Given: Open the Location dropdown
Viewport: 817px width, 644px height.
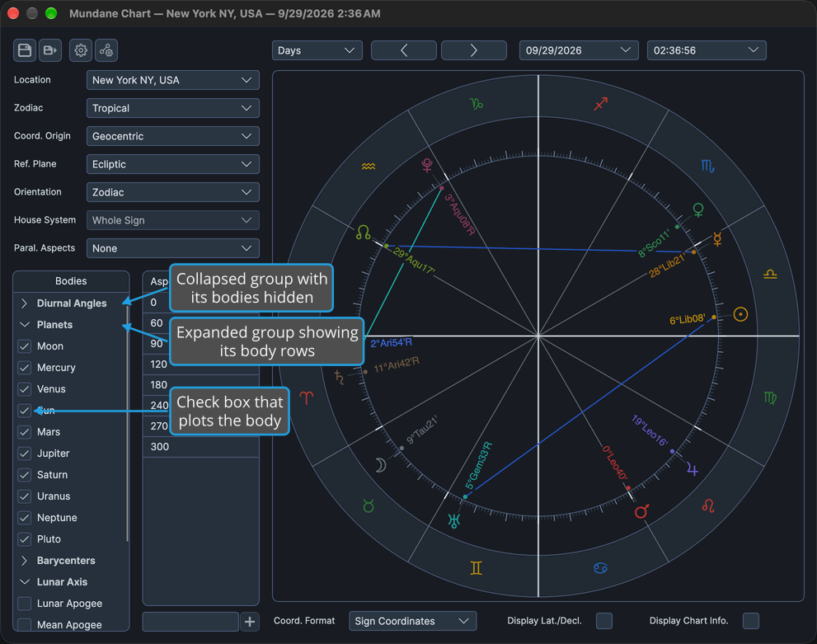Looking at the screenshot, I should click(173, 80).
